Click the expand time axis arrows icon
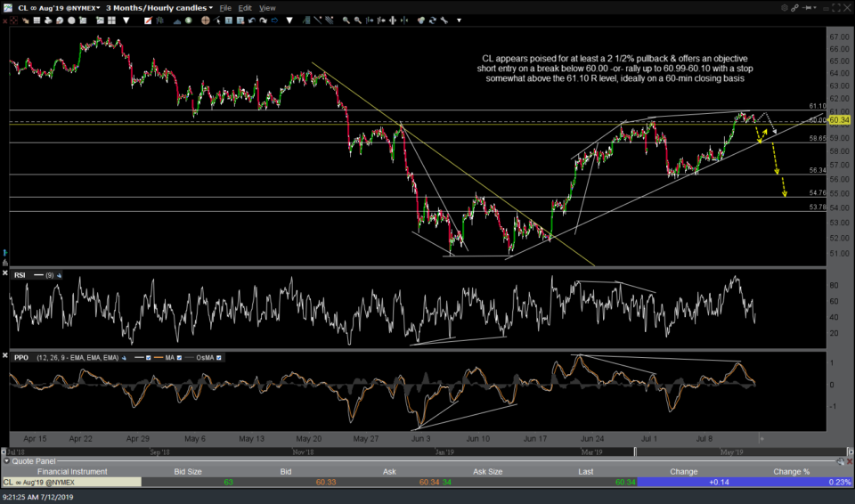 [393, 20]
